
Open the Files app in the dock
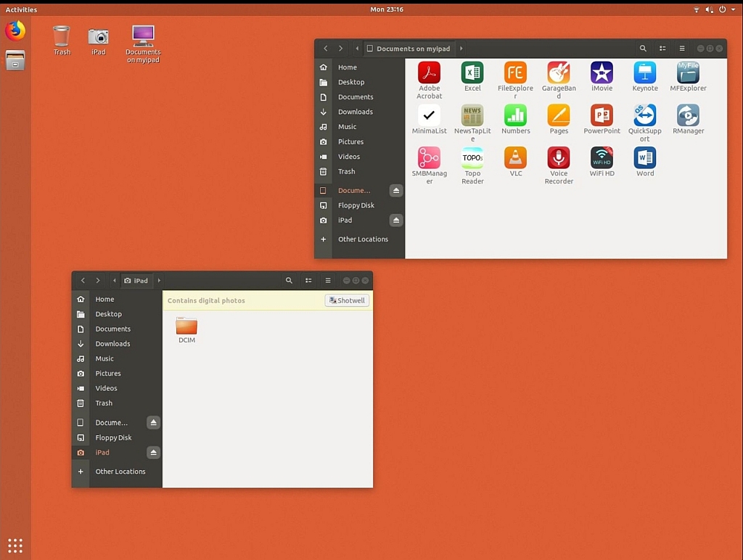coord(15,60)
